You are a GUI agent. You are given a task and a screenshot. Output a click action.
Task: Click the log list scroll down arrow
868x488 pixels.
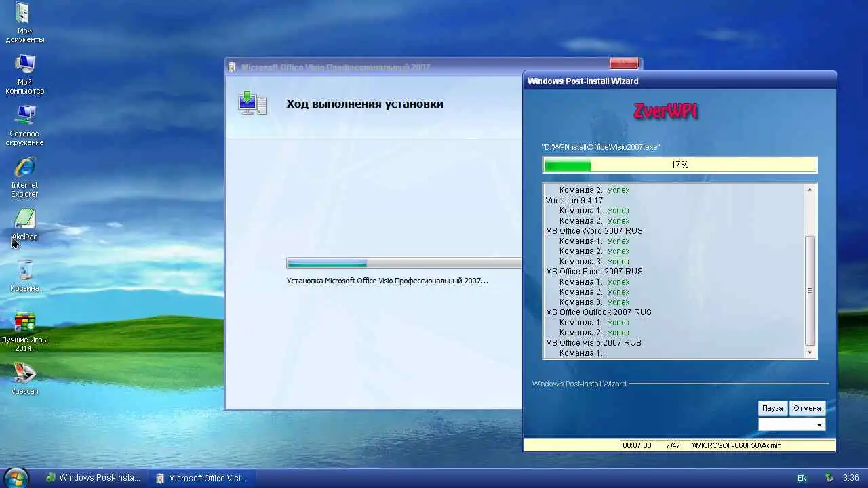coord(810,352)
